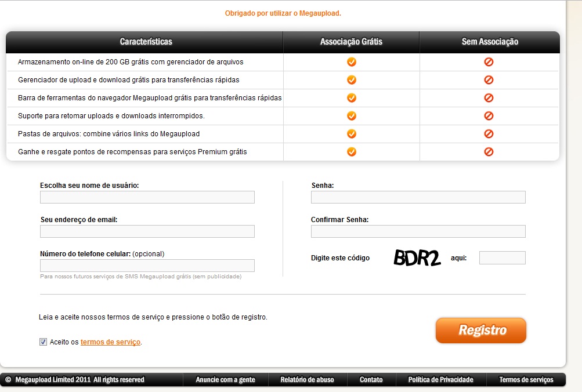Open 'Política de Privacidade' footer link
The width and height of the screenshot is (582, 392).
click(440, 380)
